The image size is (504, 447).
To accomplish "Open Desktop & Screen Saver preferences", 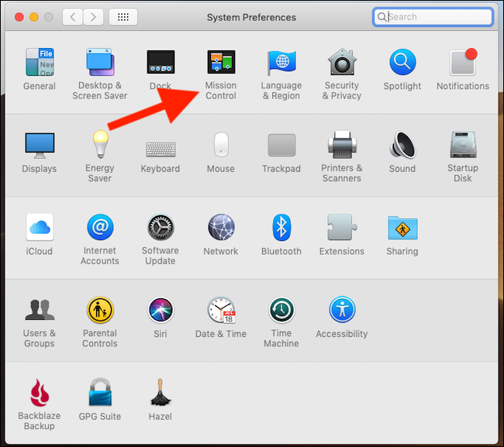I will 100,62.
